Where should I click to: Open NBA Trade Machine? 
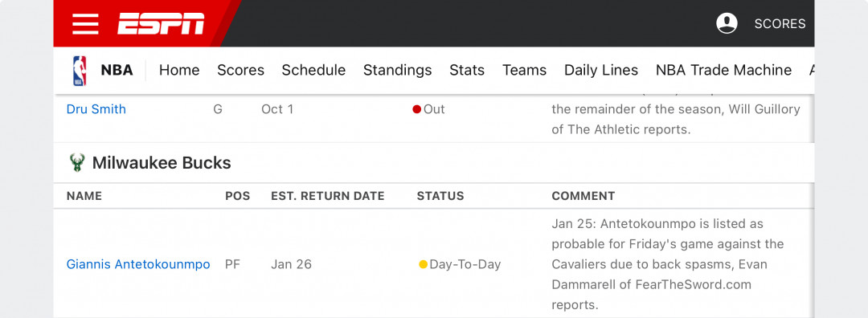pyautogui.click(x=723, y=70)
